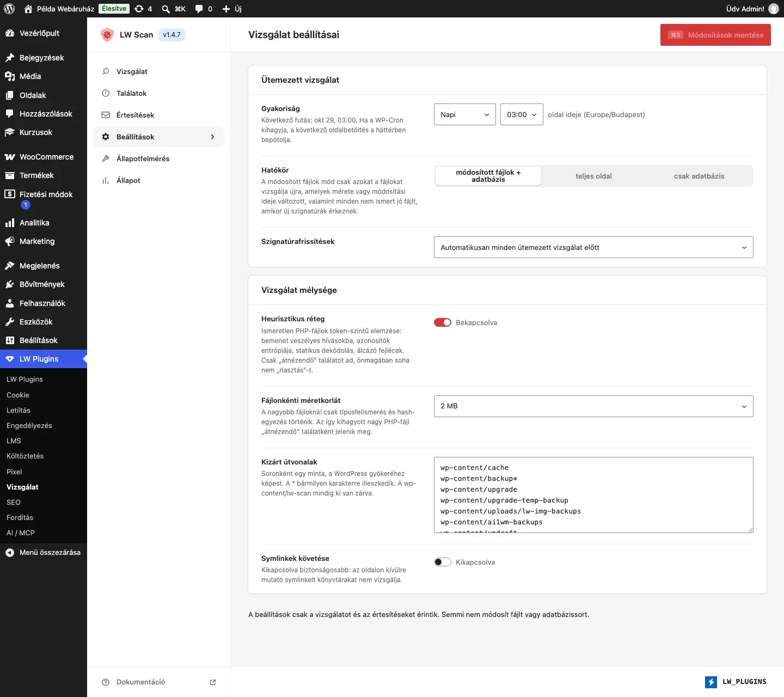Open the 03:00 time dropdown
Viewport: 784px width, 697px height.
point(522,114)
